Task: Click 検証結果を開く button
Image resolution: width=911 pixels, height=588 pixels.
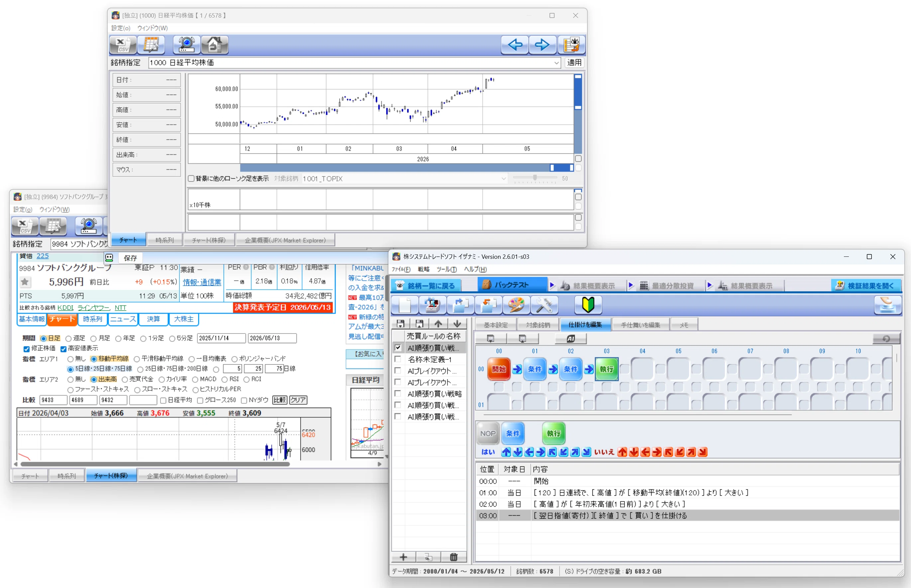Action: coord(866,286)
